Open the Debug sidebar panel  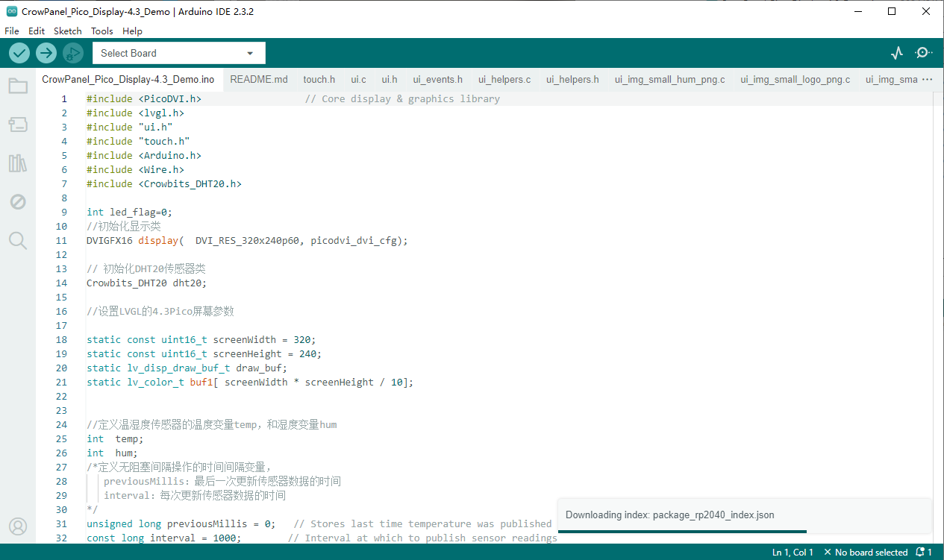pyautogui.click(x=18, y=201)
